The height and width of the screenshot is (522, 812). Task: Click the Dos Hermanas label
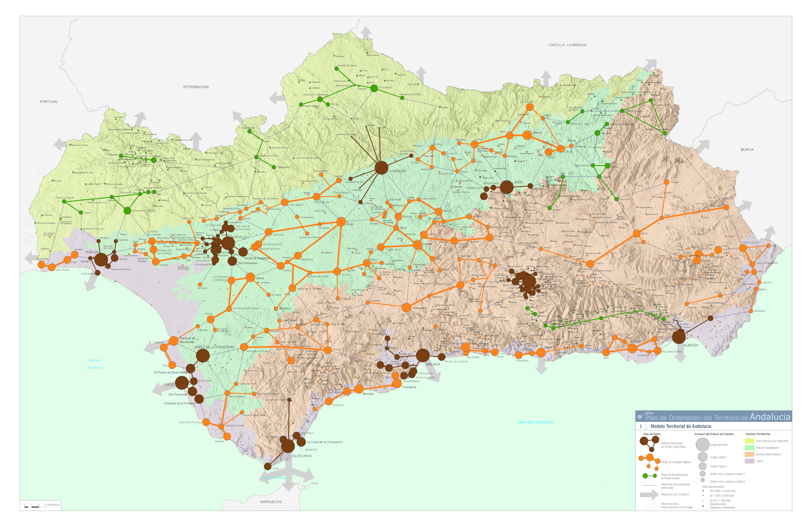click(248, 263)
